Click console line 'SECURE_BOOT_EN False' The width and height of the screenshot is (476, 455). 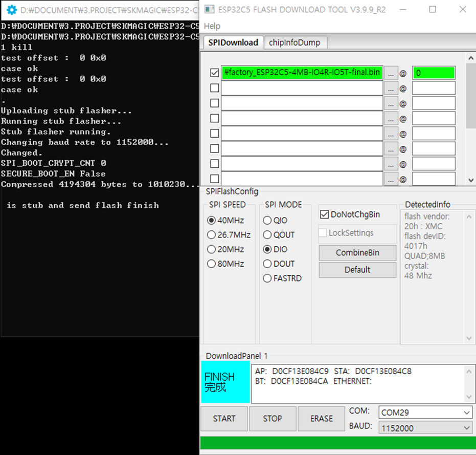coord(53,174)
